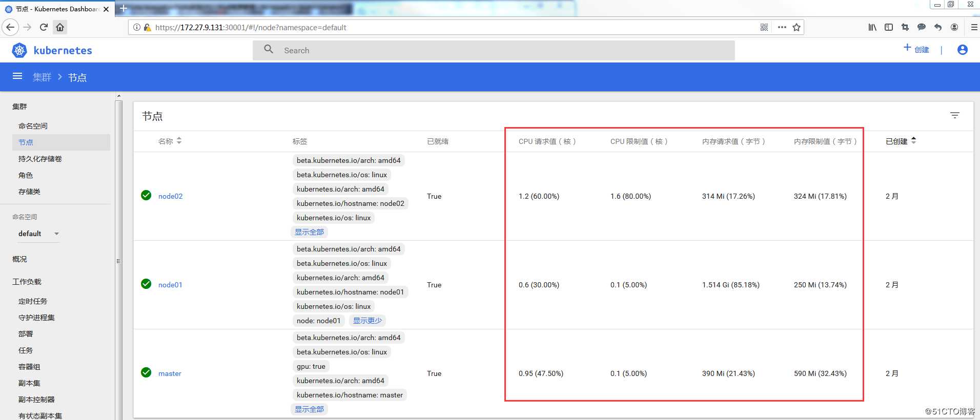Focus the dashboard Search field
The width and height of the screenshot is (980, 420).
tap(494, 50)
